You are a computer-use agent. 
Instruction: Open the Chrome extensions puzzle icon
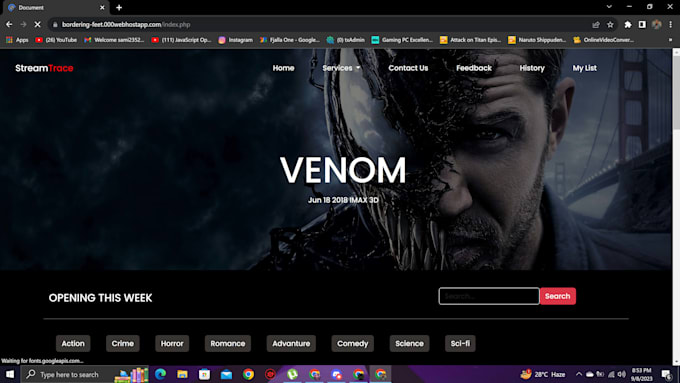coord(628,25)
